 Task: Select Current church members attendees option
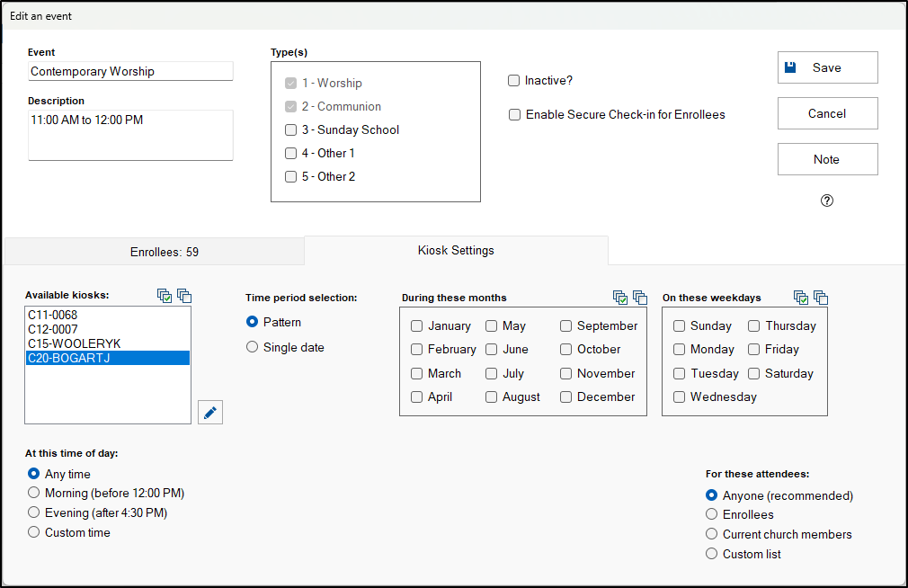pos(712,534)
